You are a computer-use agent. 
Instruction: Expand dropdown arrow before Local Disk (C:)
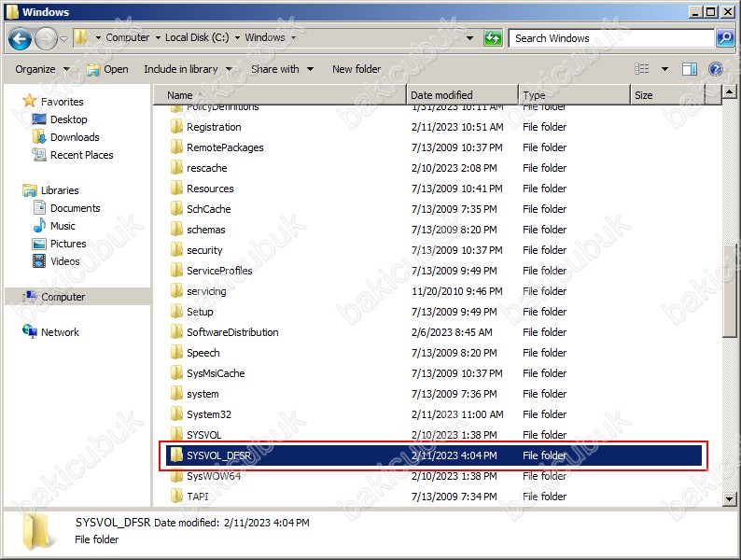point(158,38)
